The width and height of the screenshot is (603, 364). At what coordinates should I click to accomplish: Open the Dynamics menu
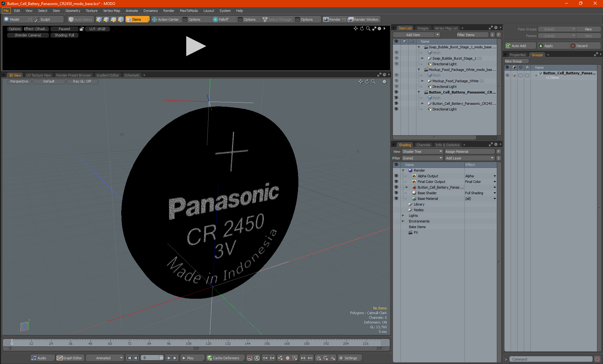pos(150,11)
